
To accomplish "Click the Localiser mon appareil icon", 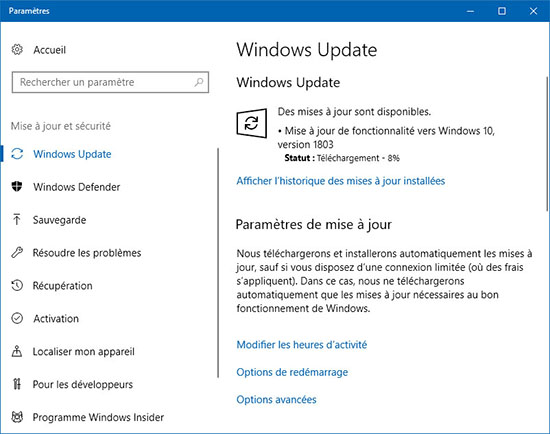I will [x=16, y=351].
